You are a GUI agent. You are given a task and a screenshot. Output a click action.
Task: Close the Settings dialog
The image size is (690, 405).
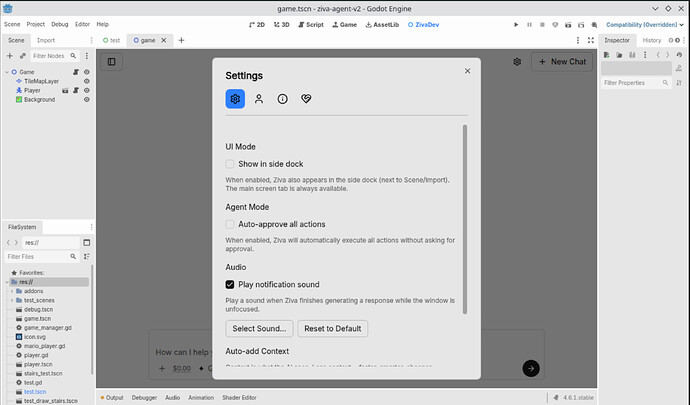tap(467, 71)
